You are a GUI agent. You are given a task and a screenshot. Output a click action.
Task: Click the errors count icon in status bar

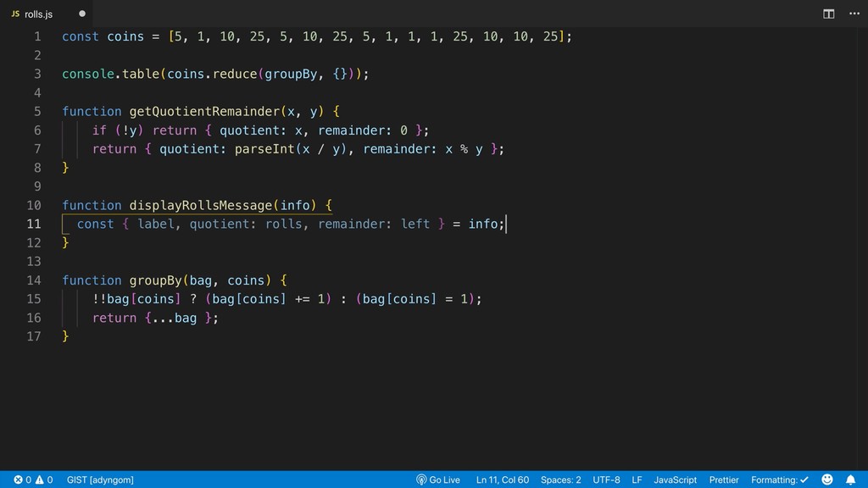pyautogui.click(x=19, y=480)
